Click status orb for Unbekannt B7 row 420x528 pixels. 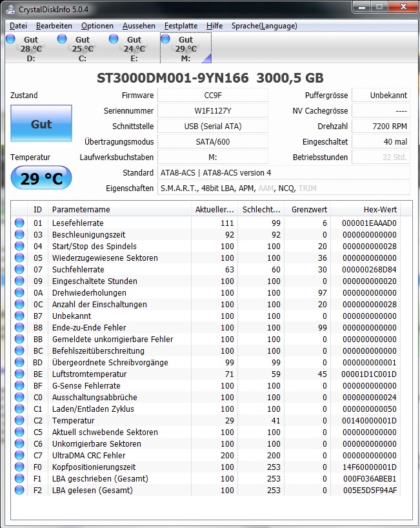point(19,316)
